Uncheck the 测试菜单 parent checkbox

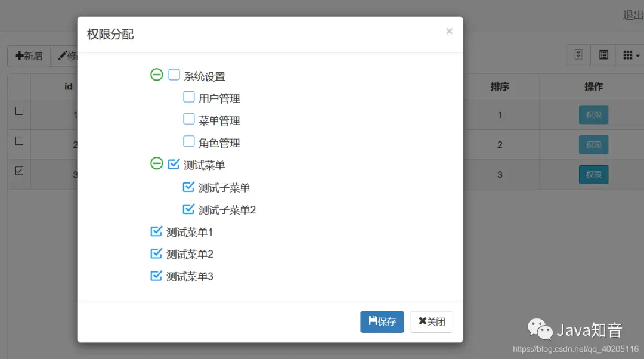174,163
